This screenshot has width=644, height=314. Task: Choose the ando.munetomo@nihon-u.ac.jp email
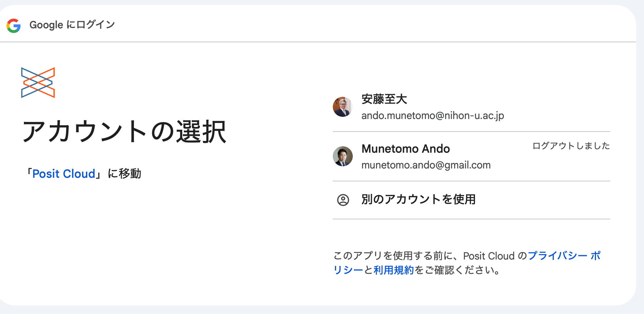(433, 115)
